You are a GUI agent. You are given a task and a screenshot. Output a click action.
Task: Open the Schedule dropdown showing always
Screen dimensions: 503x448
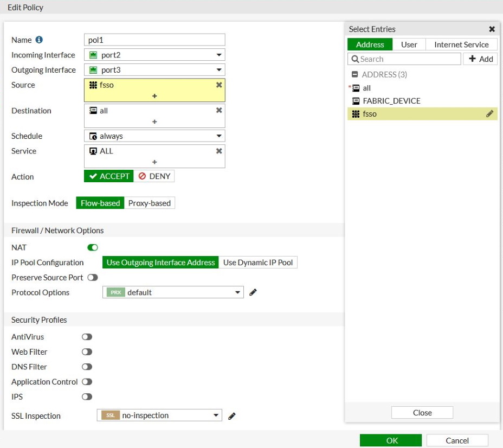point(218,136)
